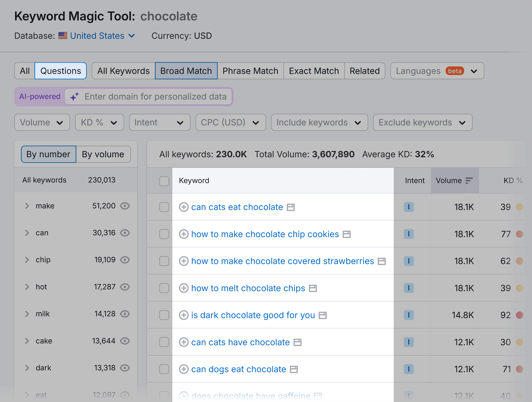The width and height of the screenshot is (532, 402).
Task: Open the Intent filter dropdown
Action: tap(160, 122)
